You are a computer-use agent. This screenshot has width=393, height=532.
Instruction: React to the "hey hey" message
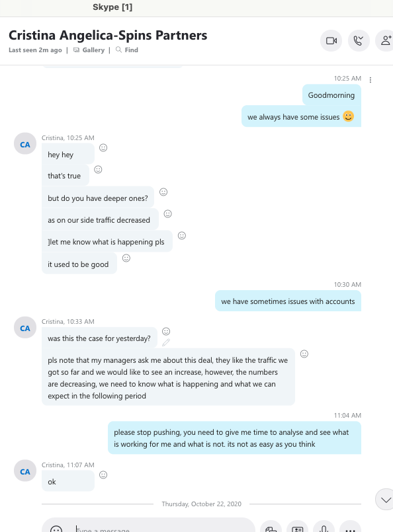[103, 147]
